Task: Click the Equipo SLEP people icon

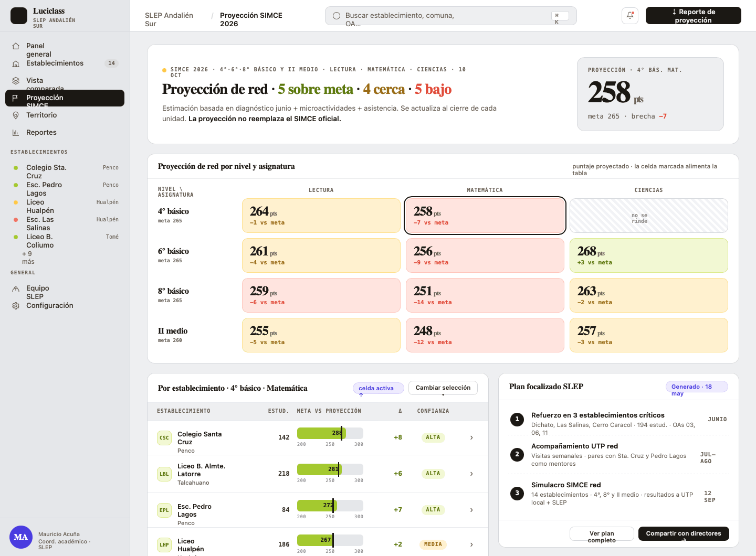Action: tap(16, 288)
